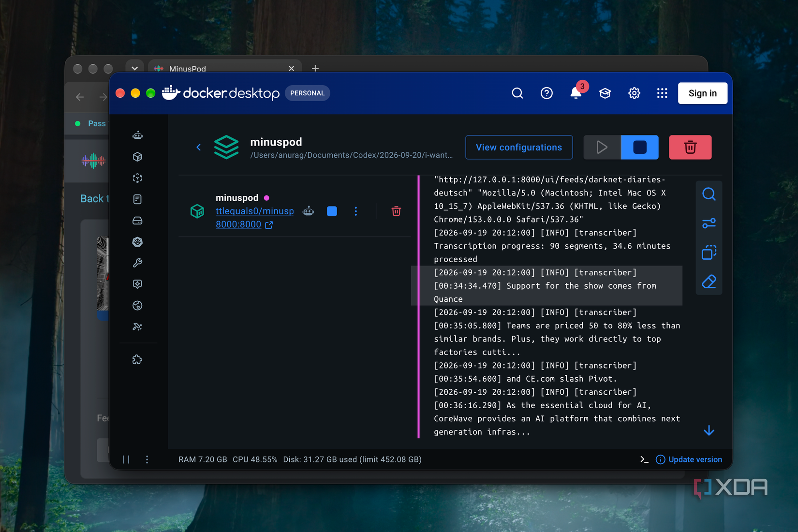
Task: Jump to the bottom of the logs arrow
Action: point(709,430)
